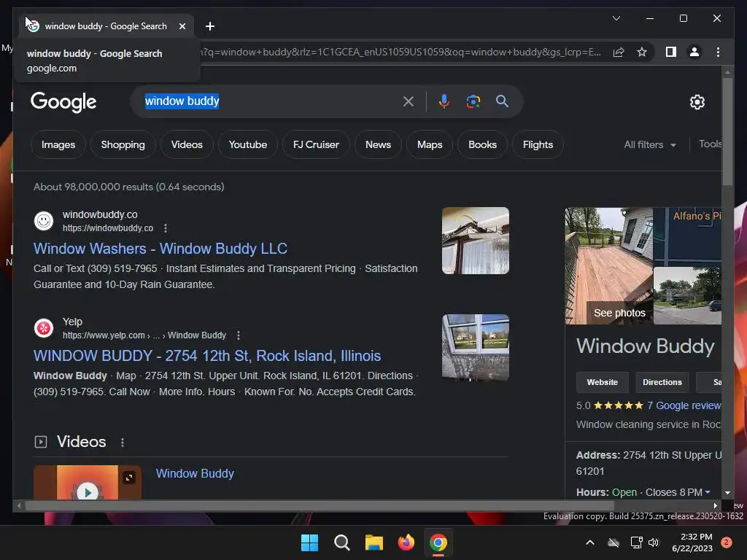Image resolution: width=747 pixels, height=560 pixels.
Task: Close the window buddy tab
Action: [182, 26]
